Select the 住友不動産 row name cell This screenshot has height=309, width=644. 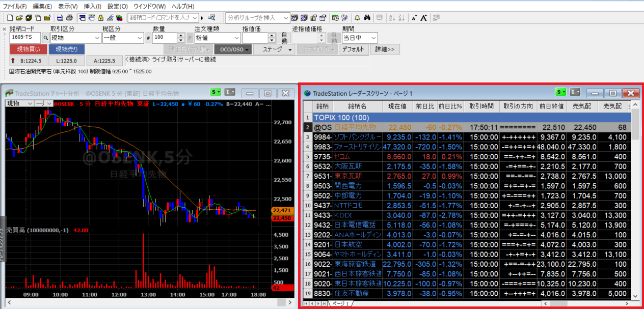(358, 293)
